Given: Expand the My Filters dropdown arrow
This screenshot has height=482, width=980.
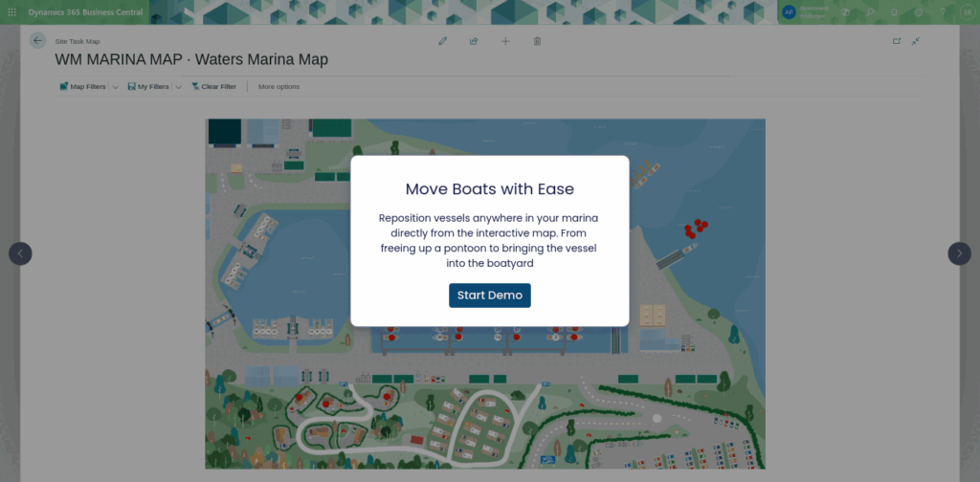Looking at the screenshot, I should 178,87.
